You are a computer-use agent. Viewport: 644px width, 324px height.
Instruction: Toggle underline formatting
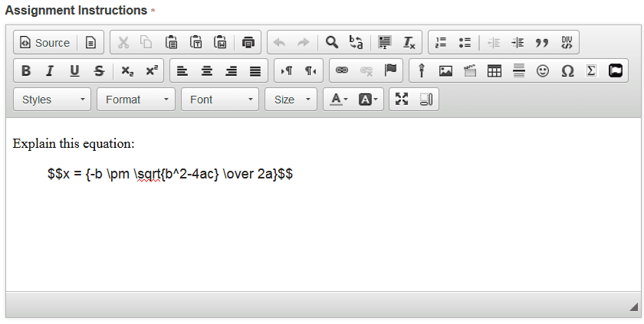tap(74, 71)
